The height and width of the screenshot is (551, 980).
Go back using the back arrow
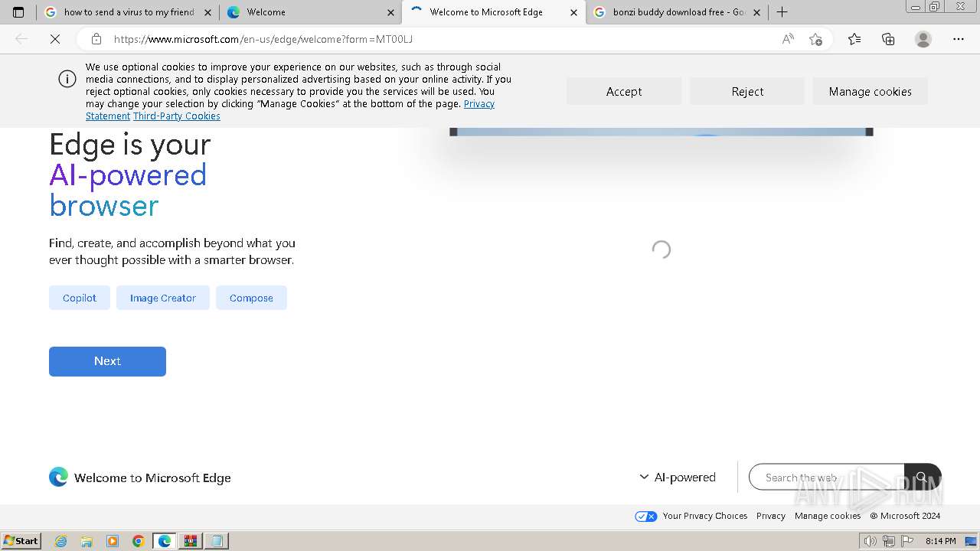tap(21, 39)
